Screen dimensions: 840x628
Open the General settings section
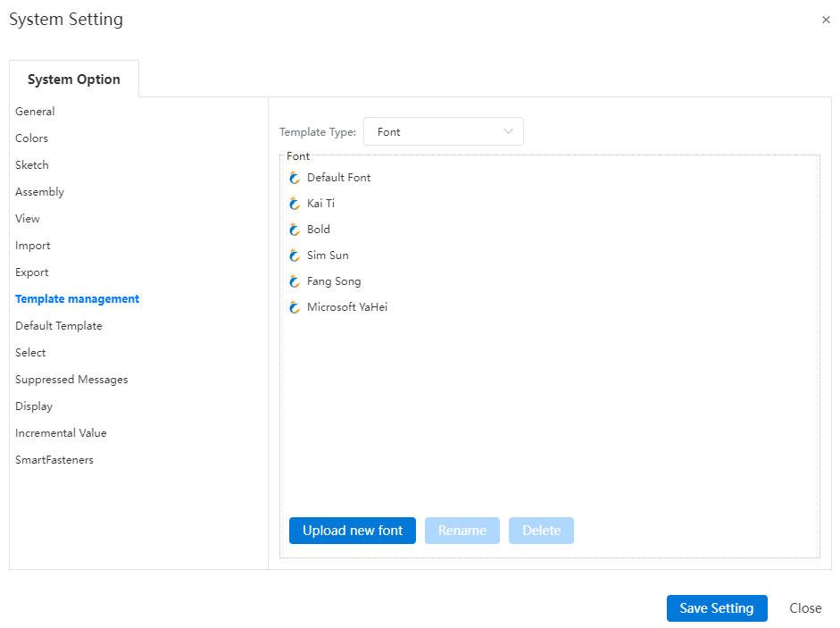[x=35, y=112]
